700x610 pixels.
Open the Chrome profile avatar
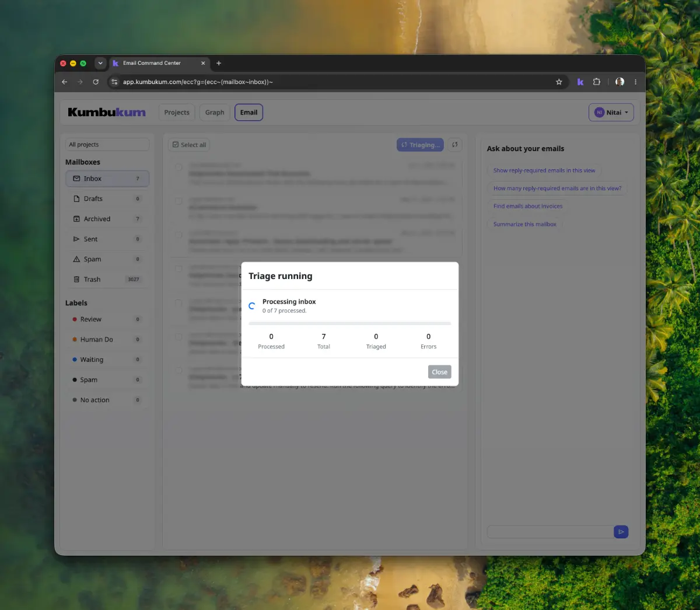620,82
